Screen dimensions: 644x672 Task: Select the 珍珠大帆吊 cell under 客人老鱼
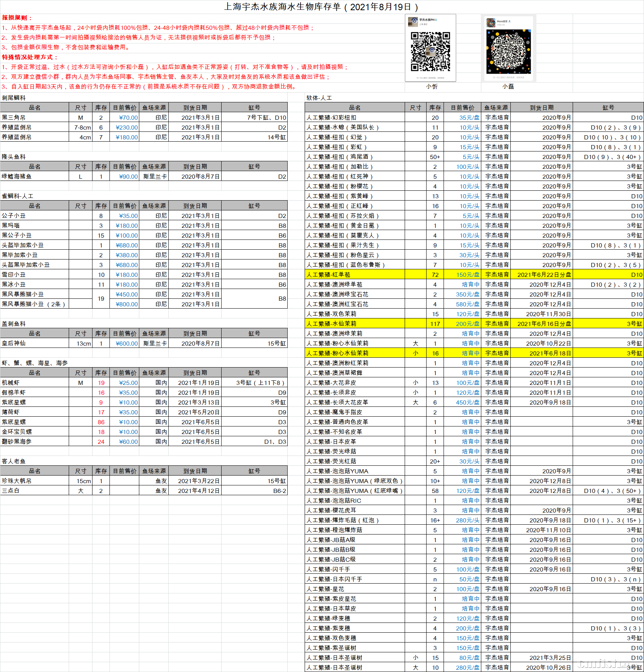click(35, 481)
